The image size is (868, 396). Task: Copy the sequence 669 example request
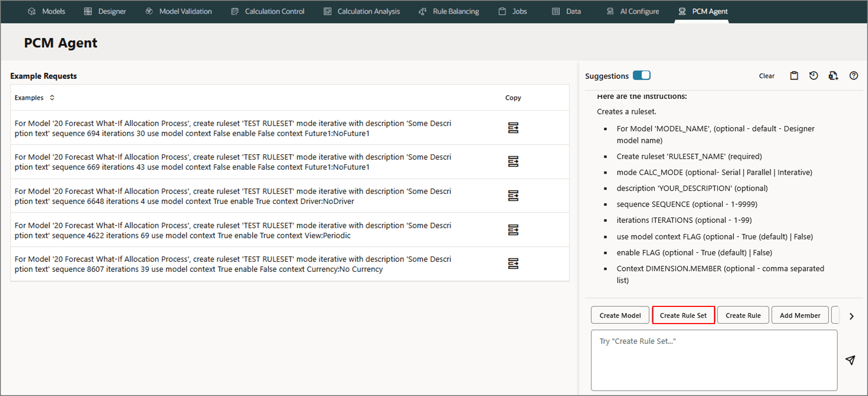click(513, 161)
